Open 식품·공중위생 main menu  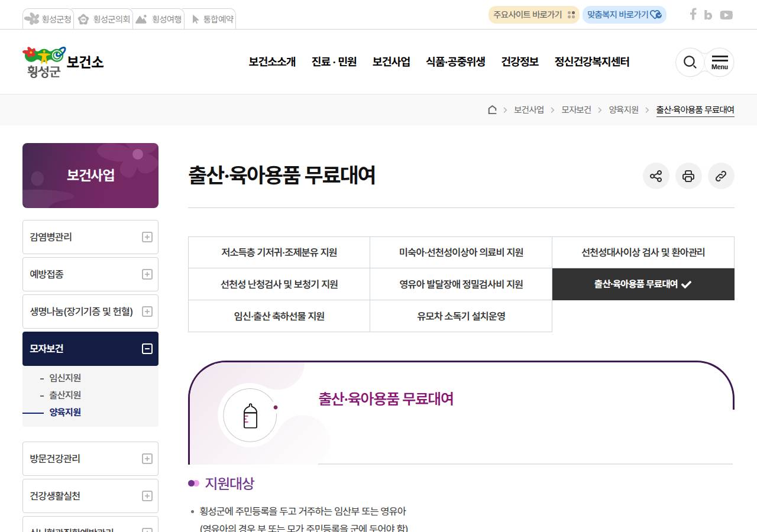click(x=455, y=61)
